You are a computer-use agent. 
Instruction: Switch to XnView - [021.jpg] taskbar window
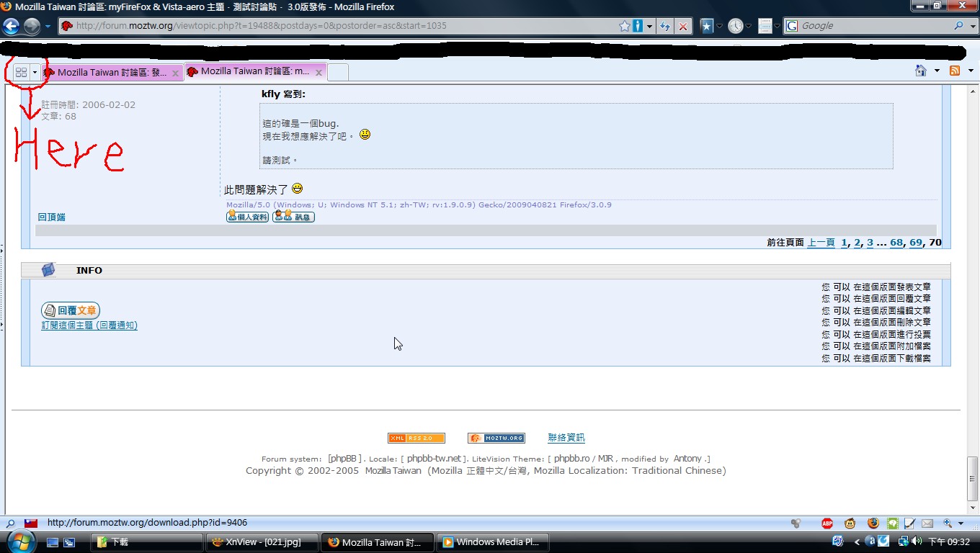[262, 542]
